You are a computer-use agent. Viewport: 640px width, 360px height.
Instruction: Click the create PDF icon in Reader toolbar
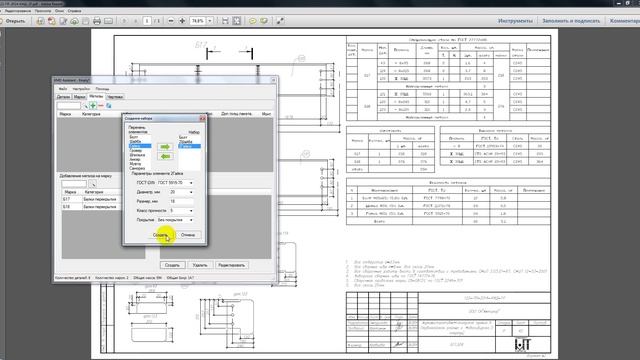tap(40, 21)
